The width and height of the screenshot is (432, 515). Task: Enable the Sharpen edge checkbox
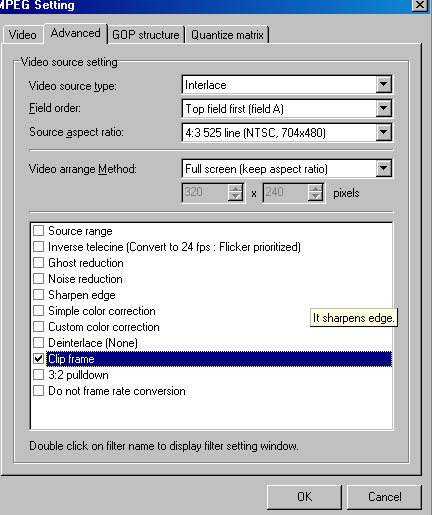(39, 295)
